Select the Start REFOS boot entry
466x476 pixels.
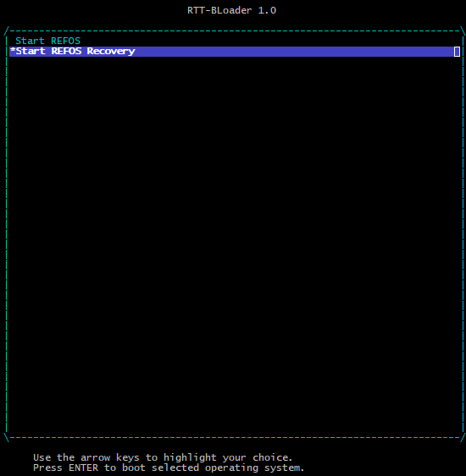[x=48, y=41]
